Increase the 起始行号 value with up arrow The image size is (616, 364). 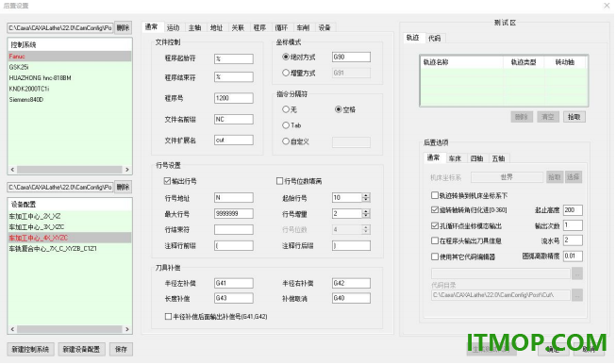[366, 195]
